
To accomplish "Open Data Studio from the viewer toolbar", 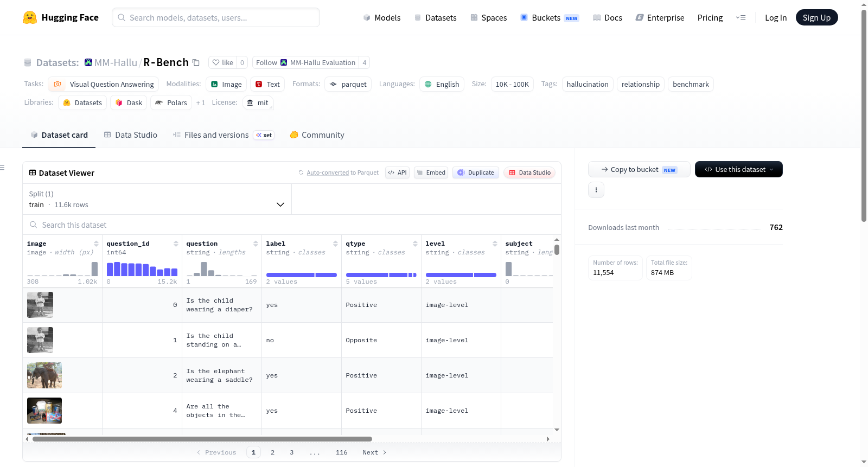I will (529, 172).
